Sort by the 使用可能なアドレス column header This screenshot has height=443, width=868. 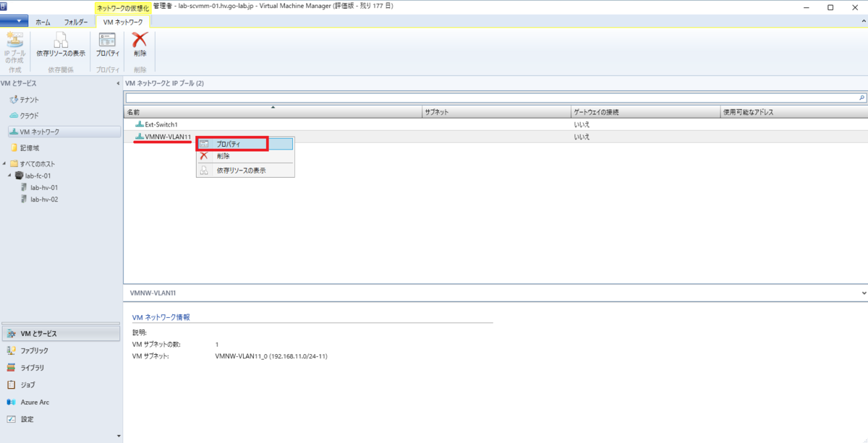pos(793,112)
